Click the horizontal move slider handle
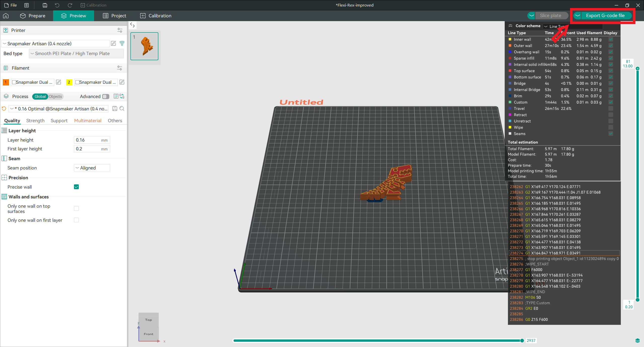644x347 pixels. tap(522, 341)
